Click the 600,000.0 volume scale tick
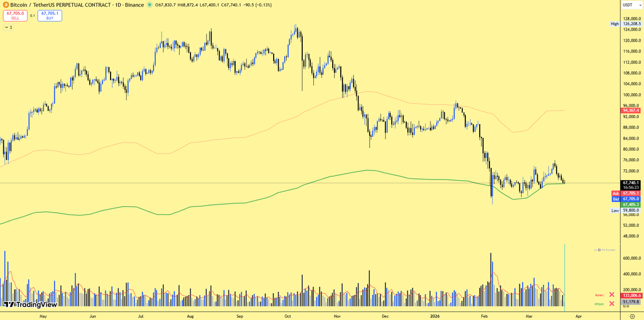Viewport: 644px width, 320px height. click(x=632, y=258)
